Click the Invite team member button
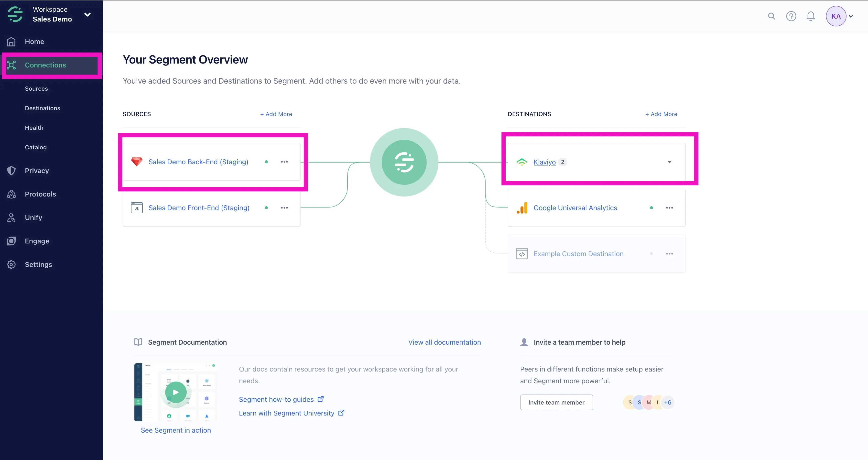 [556, 402]
